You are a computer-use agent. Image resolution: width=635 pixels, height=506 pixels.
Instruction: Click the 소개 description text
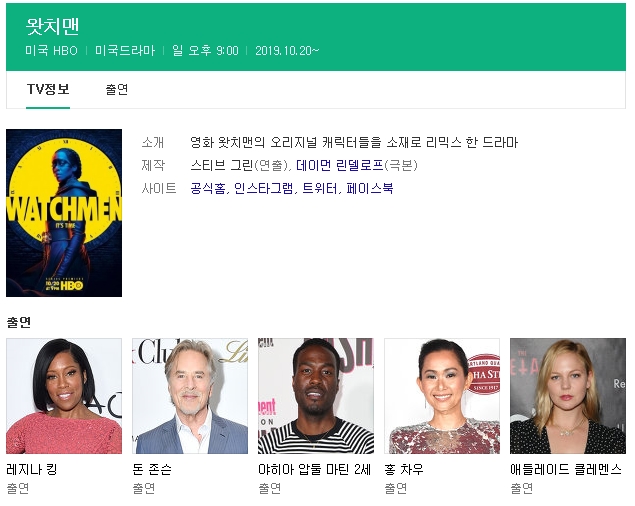354,143
